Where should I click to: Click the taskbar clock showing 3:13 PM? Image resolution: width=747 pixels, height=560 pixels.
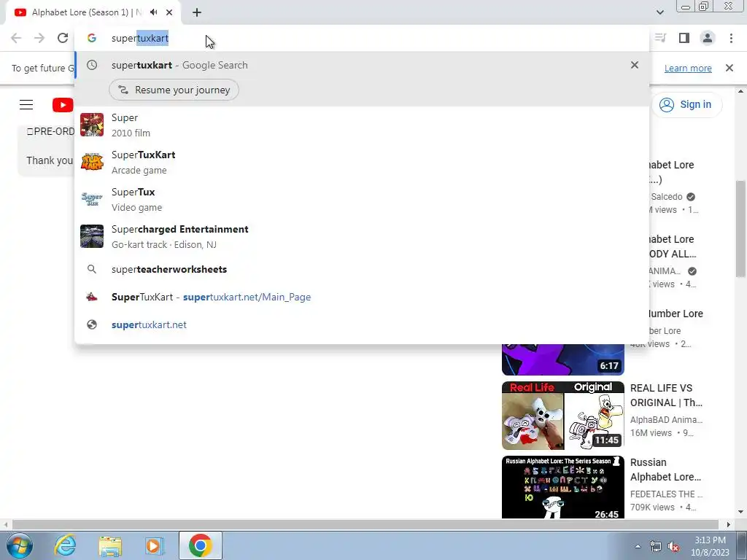710,546
